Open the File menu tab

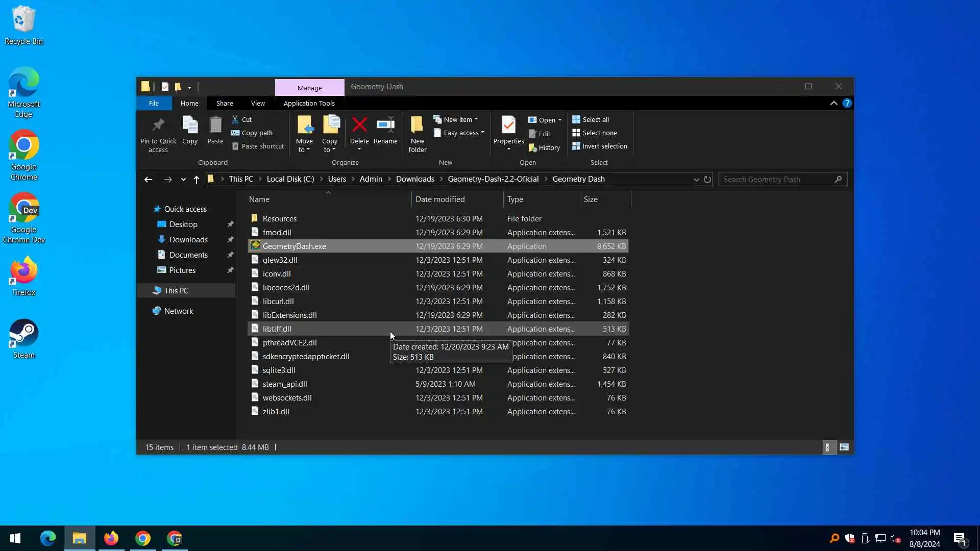tap(154, 103)
